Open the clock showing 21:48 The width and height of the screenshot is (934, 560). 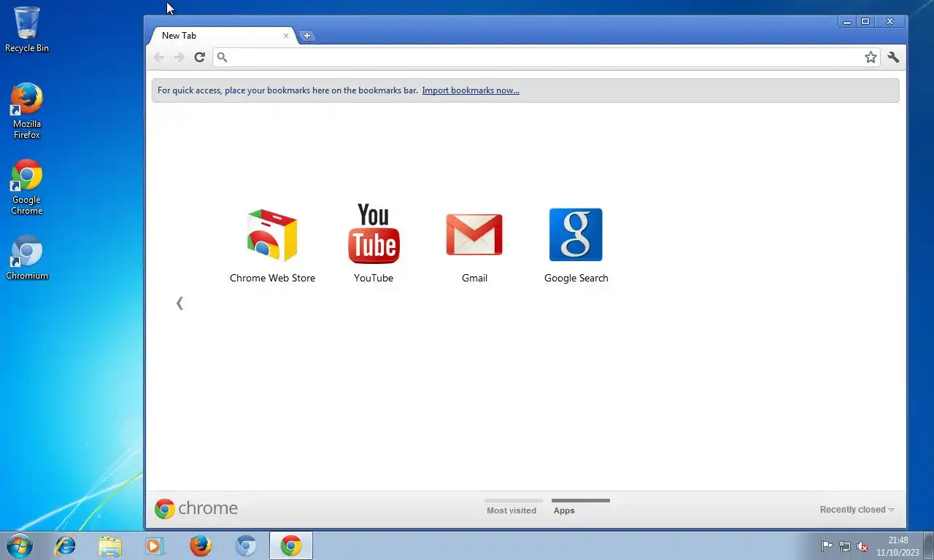[898, 546]
